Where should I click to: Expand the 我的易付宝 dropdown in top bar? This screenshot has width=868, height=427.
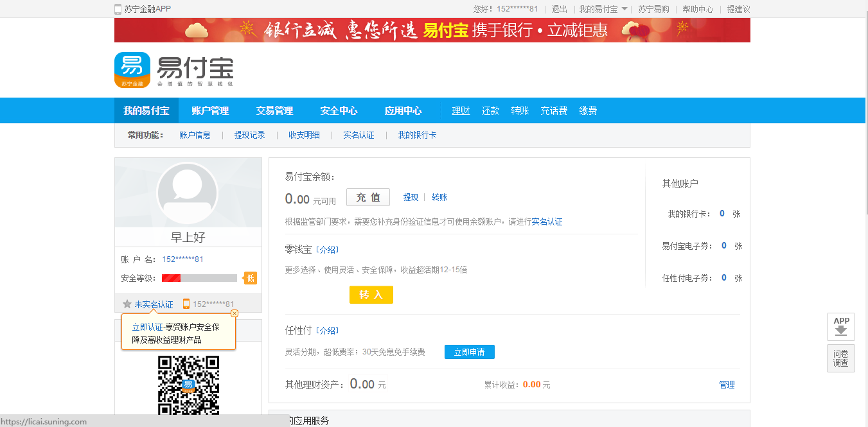point(603,9)
